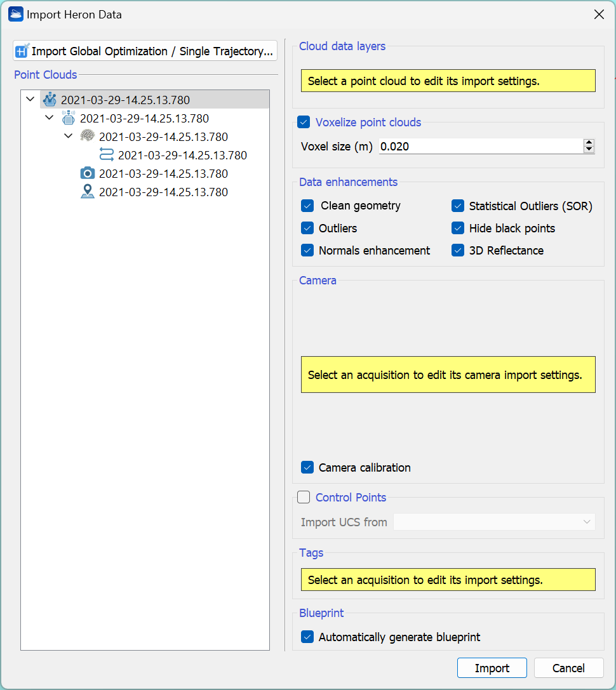Click the scanner device icon in the tree

coord(69,118)
